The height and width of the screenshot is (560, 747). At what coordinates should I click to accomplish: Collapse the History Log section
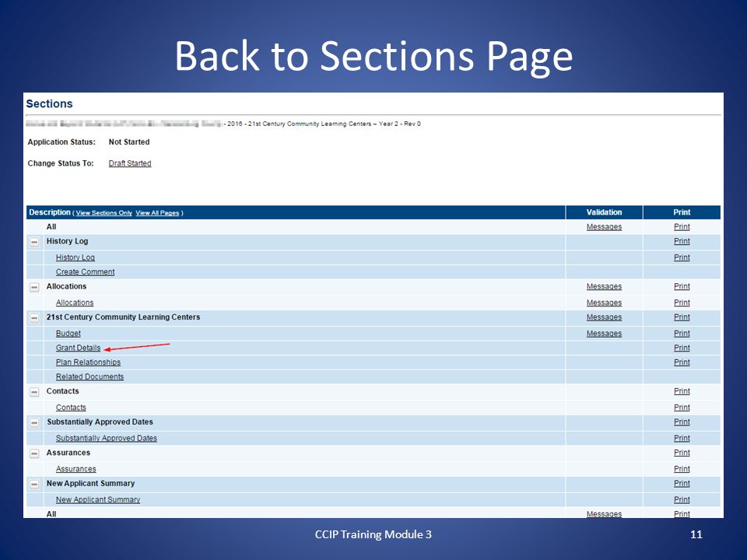coord(34,242)
